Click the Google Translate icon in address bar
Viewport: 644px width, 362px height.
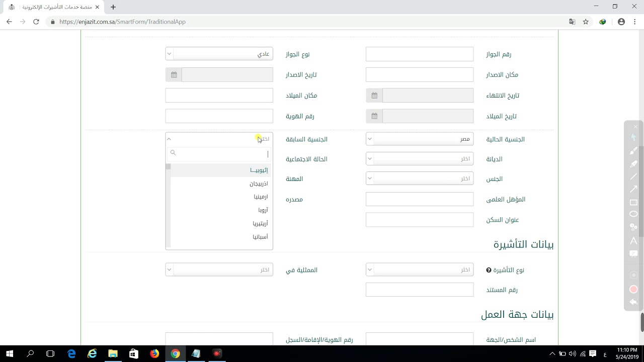click(x=572, y=22)
